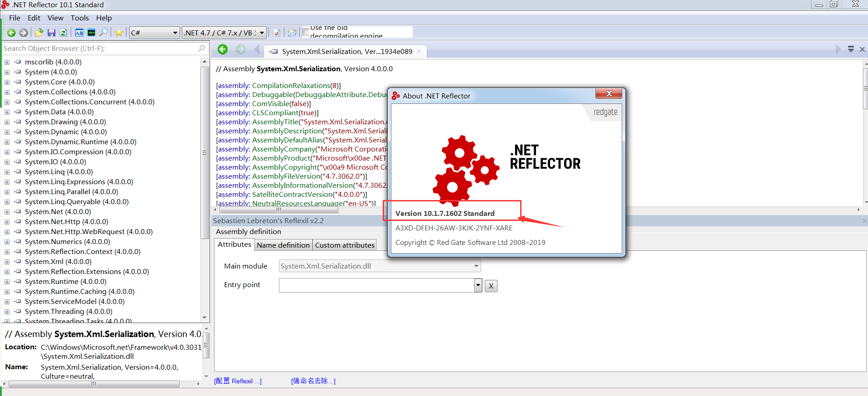Close the Reflexil v2.2 panel
The width and height of the screenshot is (868, 396).
864,221
